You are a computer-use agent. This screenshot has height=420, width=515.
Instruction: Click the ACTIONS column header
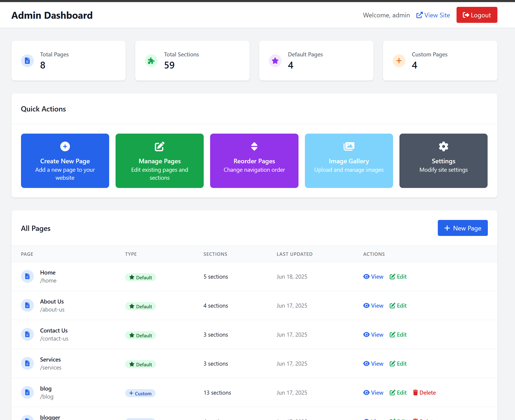pos(374,254)
